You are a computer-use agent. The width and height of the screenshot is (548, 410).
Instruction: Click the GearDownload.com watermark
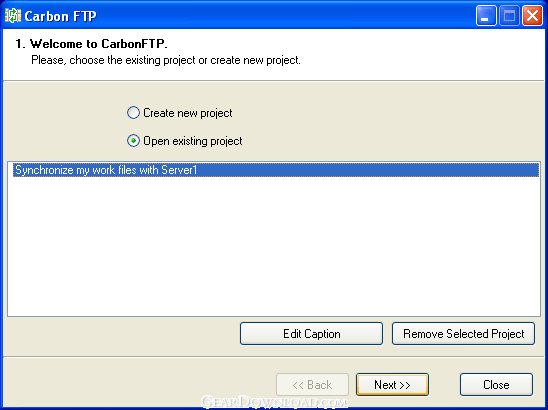coord(275,402)
